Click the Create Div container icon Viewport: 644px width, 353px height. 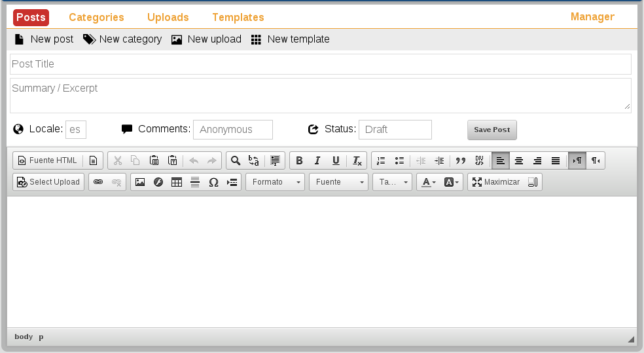(479, 160)
